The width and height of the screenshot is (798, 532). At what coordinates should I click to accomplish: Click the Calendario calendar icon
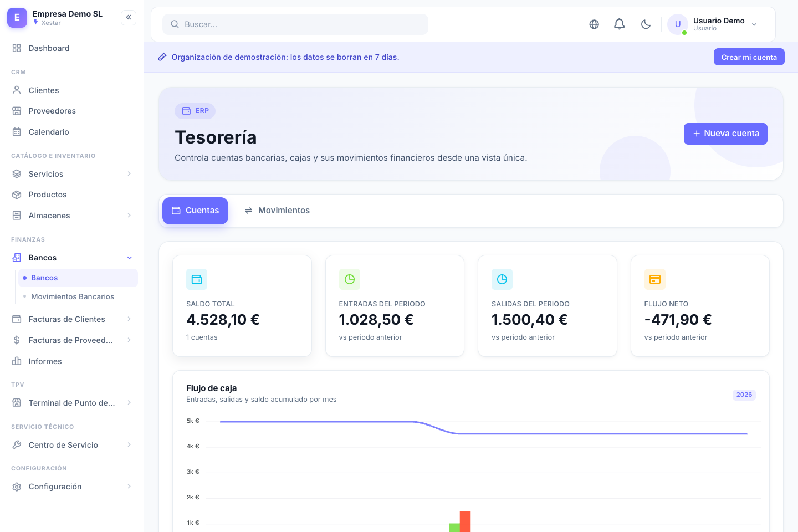click(17, 132)
